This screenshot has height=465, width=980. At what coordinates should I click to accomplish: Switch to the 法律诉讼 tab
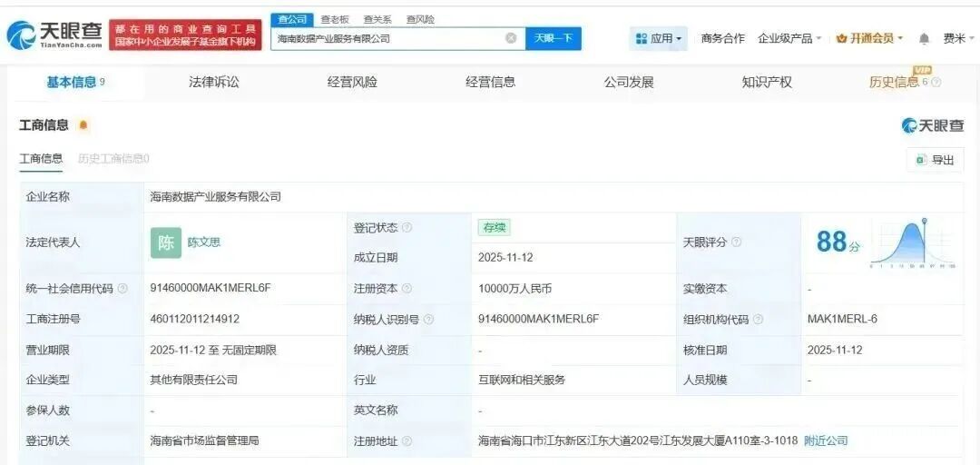point(214,82)
